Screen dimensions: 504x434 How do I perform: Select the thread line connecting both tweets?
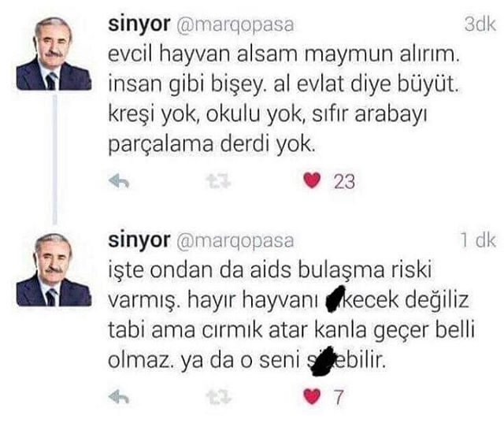[x=55, y=160]
